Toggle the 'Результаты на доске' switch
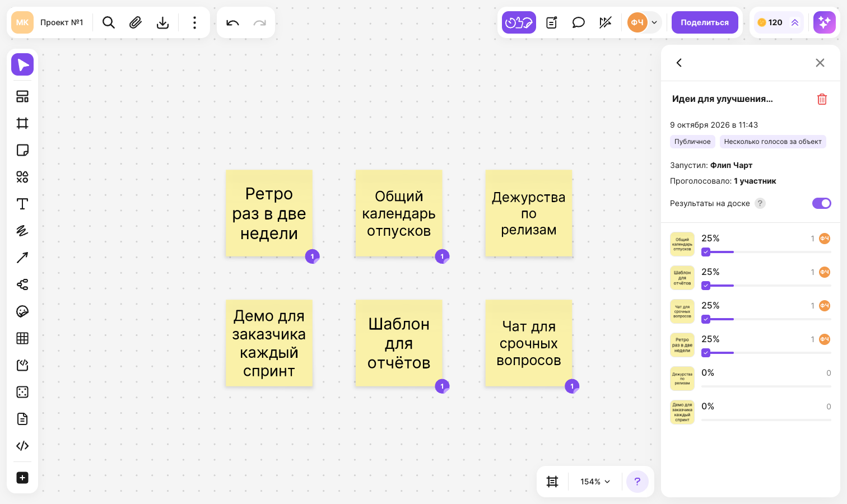This screenshot has height=504, width=847. pyautogui.click(x=822, y=203)
